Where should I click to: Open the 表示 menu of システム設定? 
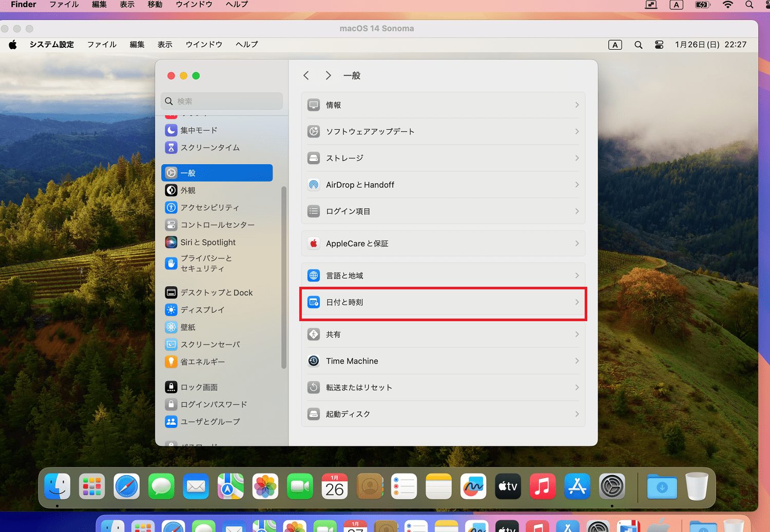165,45
